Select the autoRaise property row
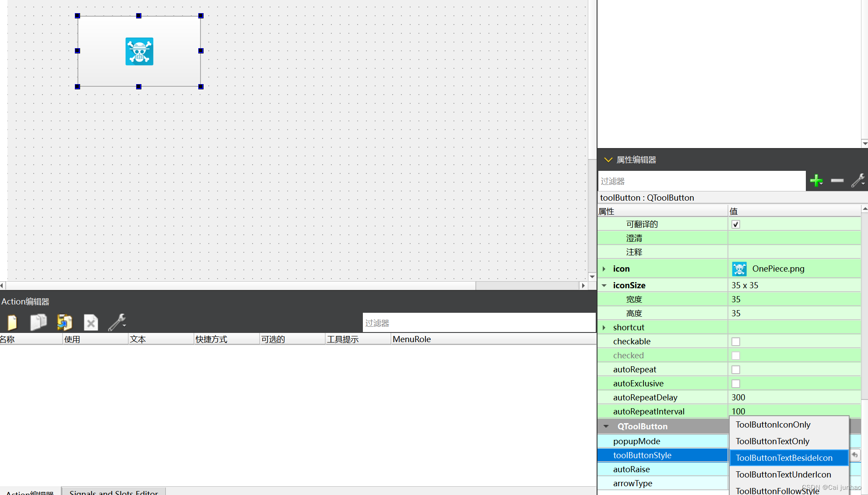 [x=663, y=469]
